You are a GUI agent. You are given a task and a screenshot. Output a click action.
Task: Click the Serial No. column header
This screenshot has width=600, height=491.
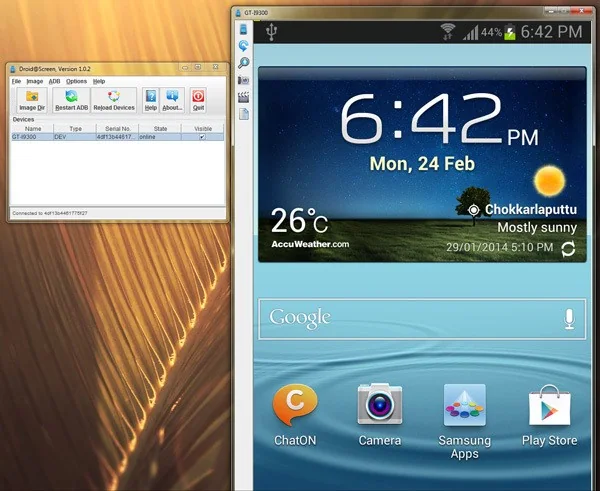[117, 129]
